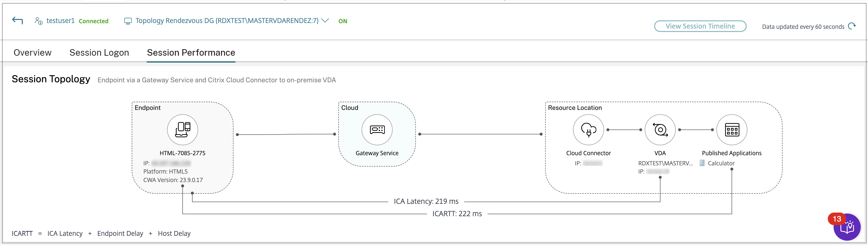Click the back arrow icon
The width and height of the screenshot is (868, 245).
coord(17,21)
